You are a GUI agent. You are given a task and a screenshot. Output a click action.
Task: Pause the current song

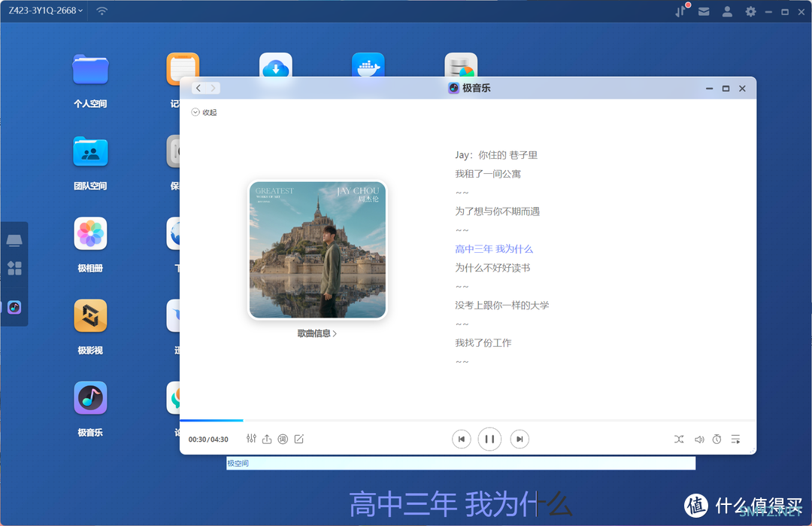[489, 439]
